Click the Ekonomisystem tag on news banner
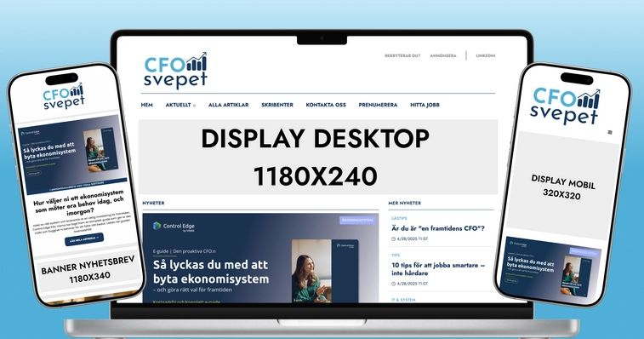This screenshot has width=644, height=339. point(357,220)
